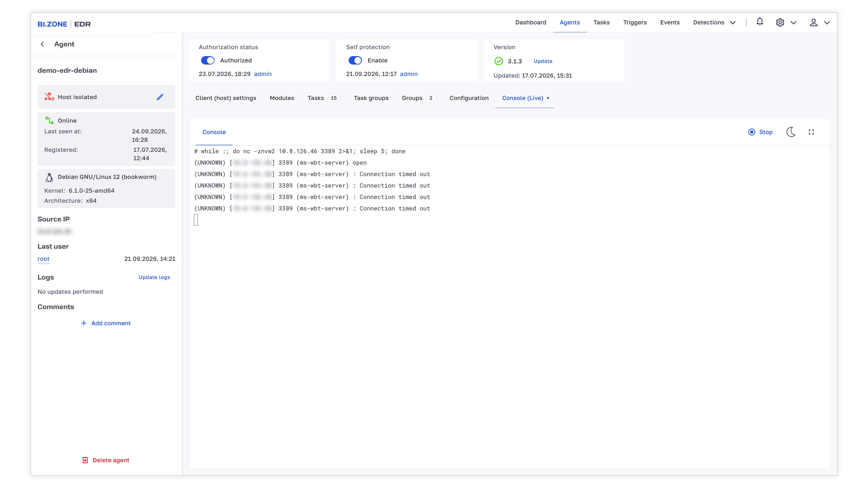
Task: Click the settings gear icon
Action: point(780,23)
